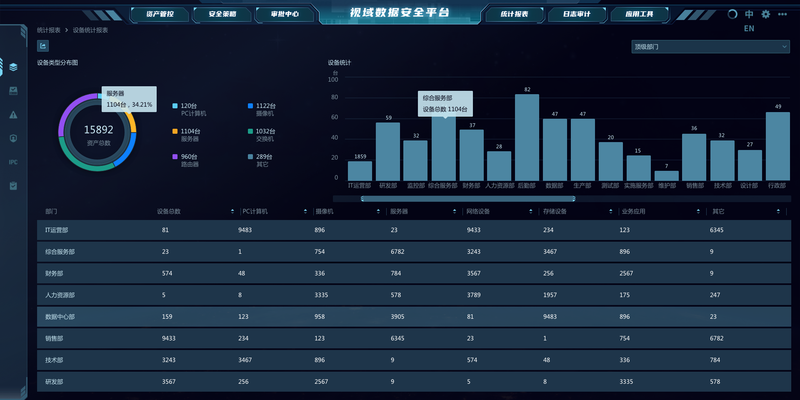
Task: Toggle the 摄像机 1122台 legend entry
Action: click(262, 109)
